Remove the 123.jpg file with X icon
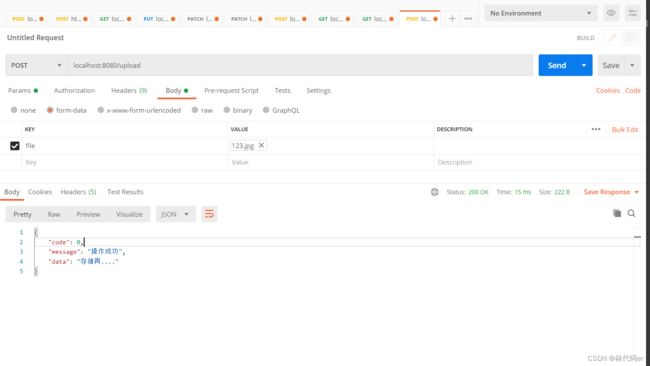This screenshot has height=366, width=650. (261, 145)
